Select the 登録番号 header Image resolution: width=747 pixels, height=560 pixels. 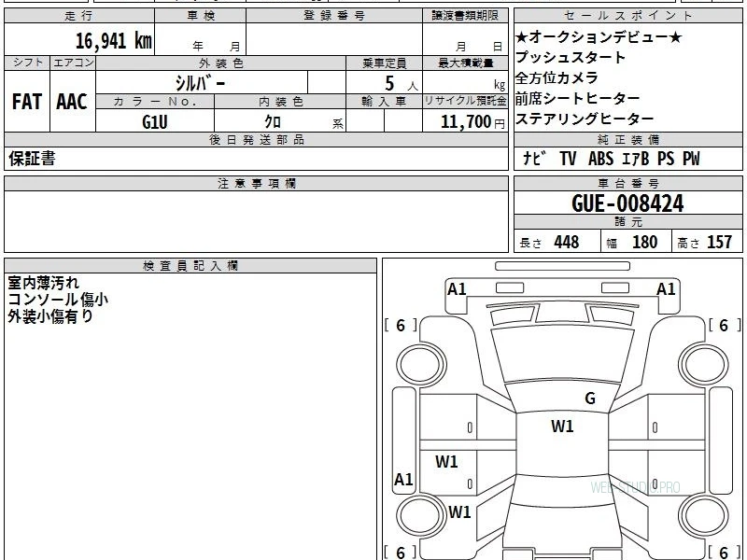334,16
